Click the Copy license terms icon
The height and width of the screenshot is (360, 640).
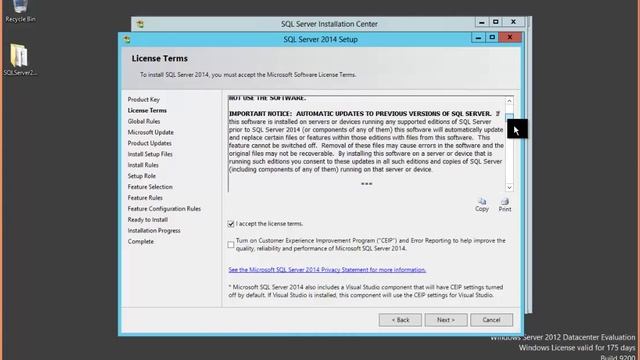(x=482, y=204)
